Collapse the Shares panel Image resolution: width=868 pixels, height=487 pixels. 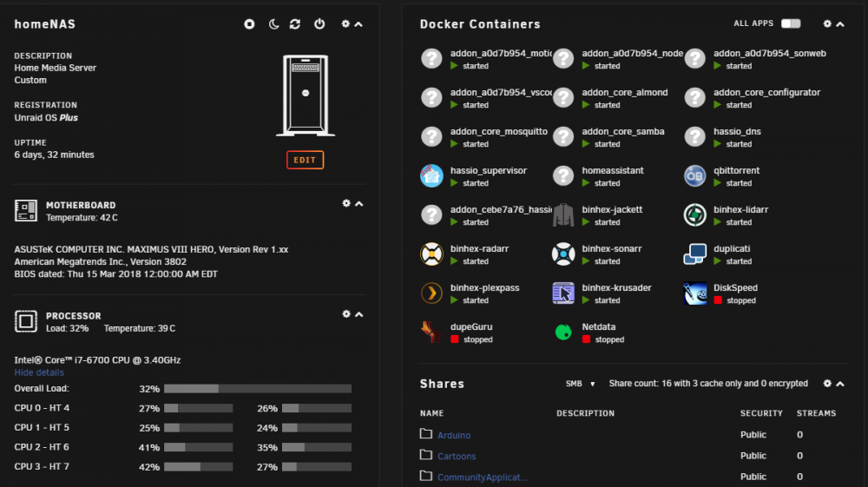tap(840, 384)
